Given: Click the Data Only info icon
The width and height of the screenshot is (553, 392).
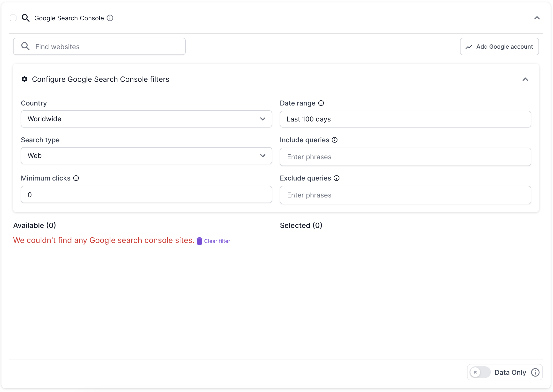Looking at the screenshot, I should point(535,372).
